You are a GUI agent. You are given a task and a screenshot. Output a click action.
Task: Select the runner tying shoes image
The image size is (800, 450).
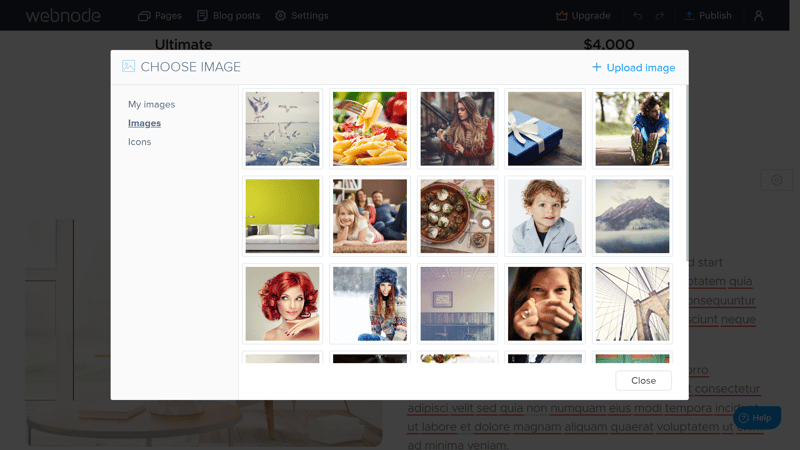tap(632, 129)
